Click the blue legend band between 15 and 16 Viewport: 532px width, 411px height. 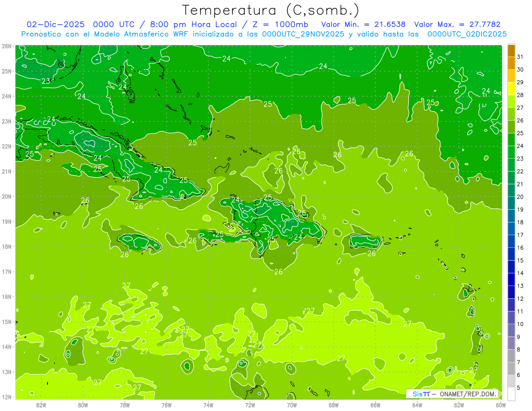pos(511,254)
